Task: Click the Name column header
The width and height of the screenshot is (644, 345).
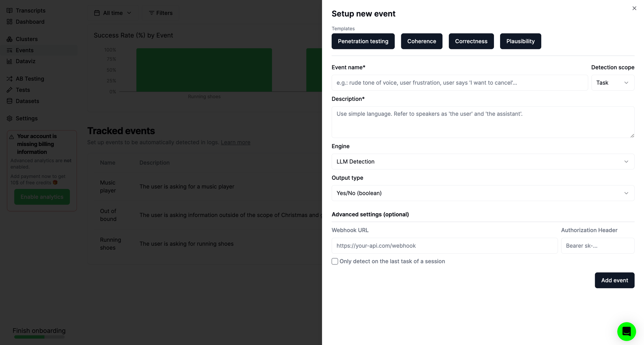Action: coord(108,163)
